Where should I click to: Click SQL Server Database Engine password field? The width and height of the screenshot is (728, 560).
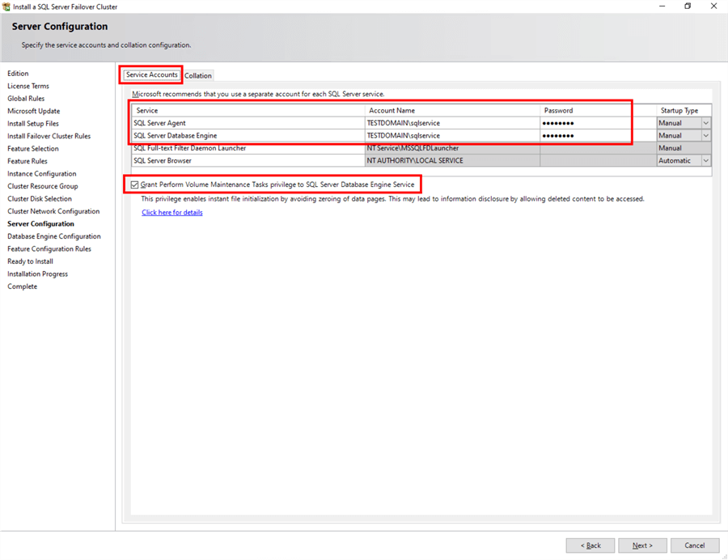pos(598,136)
